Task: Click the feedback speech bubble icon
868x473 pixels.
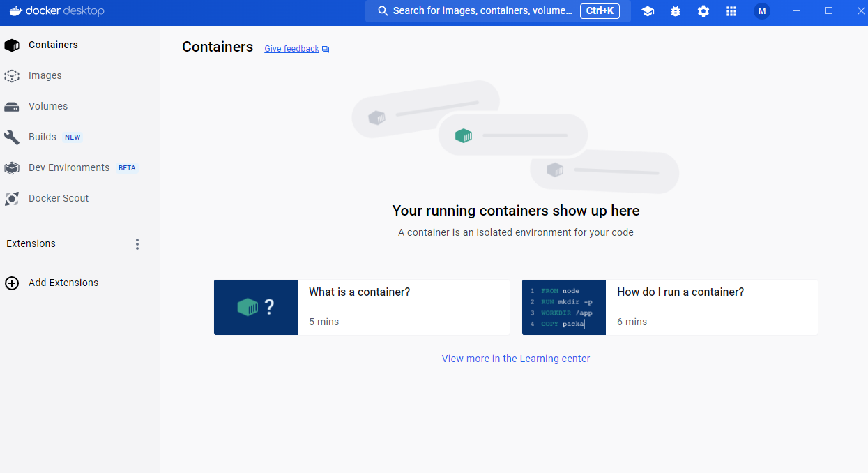Action: coord(326,50)
